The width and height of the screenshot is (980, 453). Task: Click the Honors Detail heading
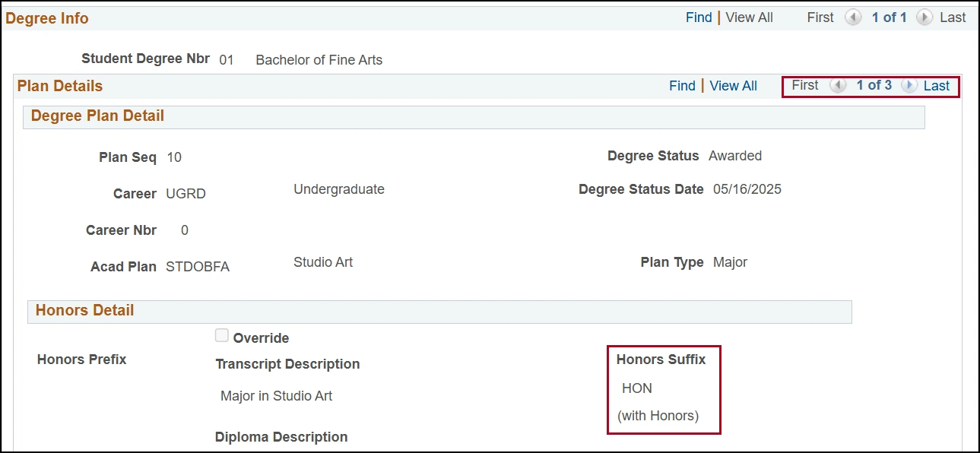pos(84,310)
